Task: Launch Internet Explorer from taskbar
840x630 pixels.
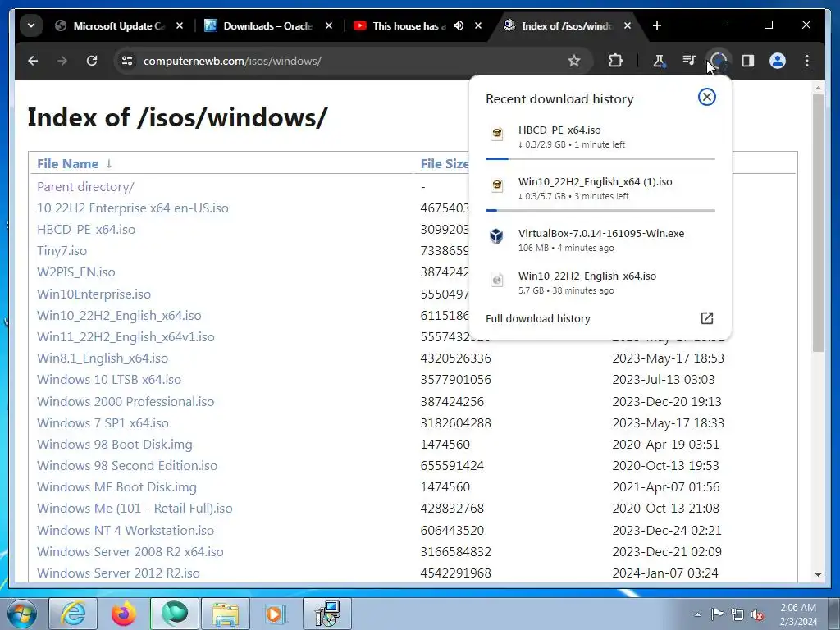Action: (73, 614)
